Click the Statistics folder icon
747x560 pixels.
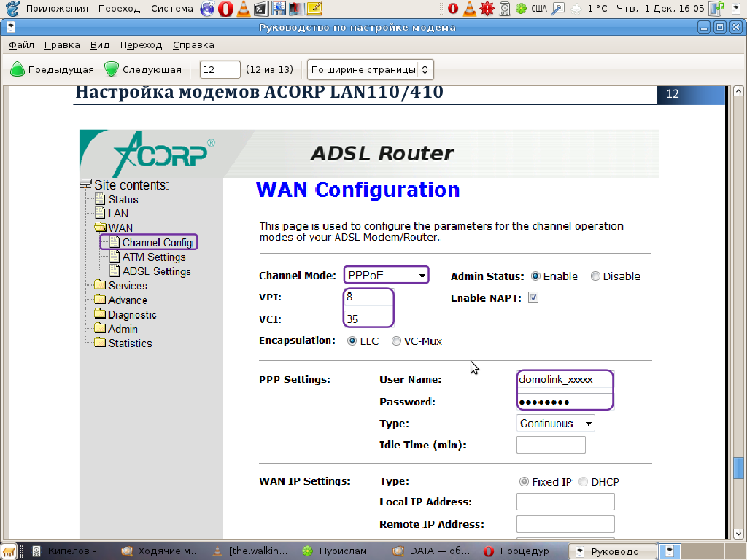(100, 342)
